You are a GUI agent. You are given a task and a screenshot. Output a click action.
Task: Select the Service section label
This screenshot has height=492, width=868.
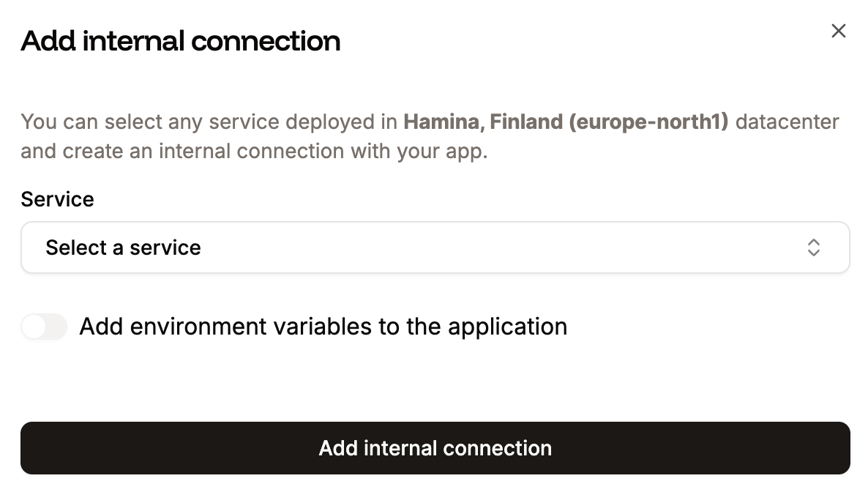[x=57, y=198]
